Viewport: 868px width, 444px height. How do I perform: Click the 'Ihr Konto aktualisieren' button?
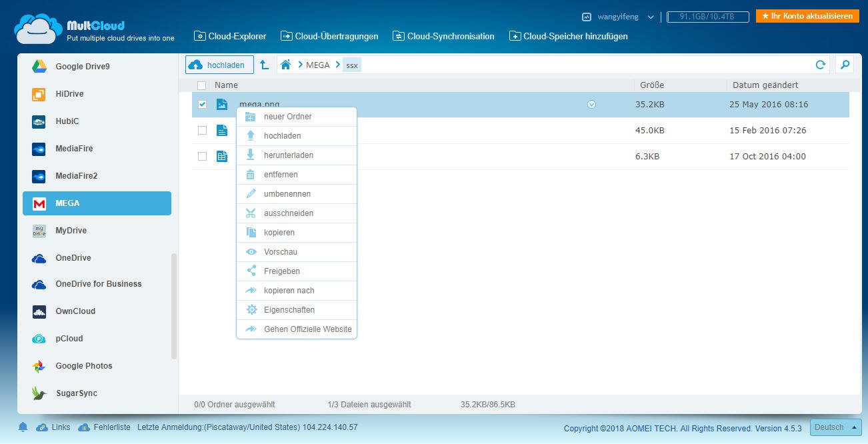pos(807,16)
